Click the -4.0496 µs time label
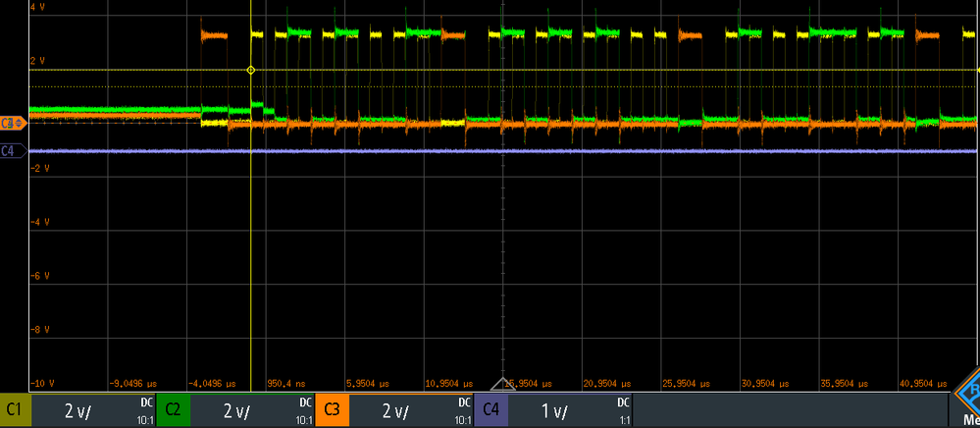The height and width of the screenshot is (428, 980). [211, 383]
